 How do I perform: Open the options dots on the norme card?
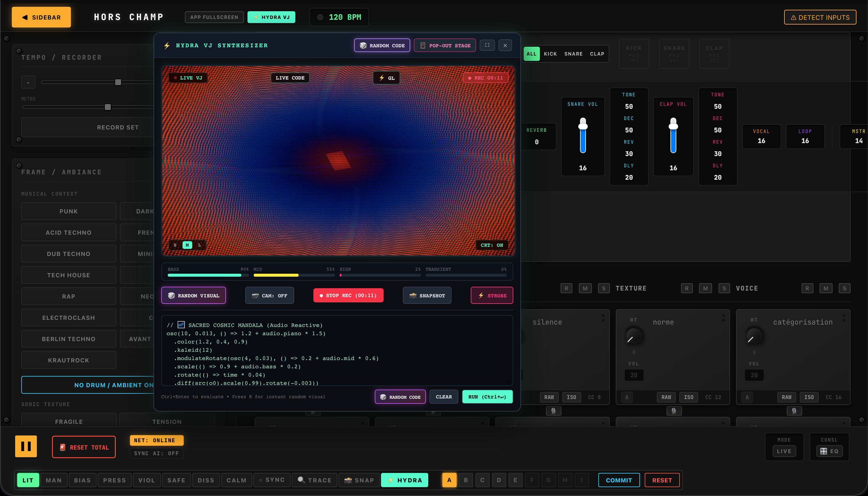tap(723, 317)
